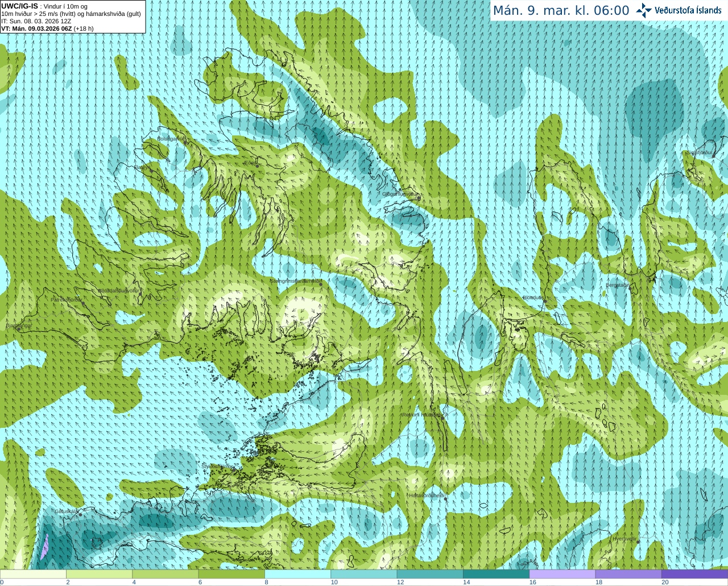Click the Veðurstofa Íslands name text
The width and height of the screenshot is (728, 586).
[688, 10]
